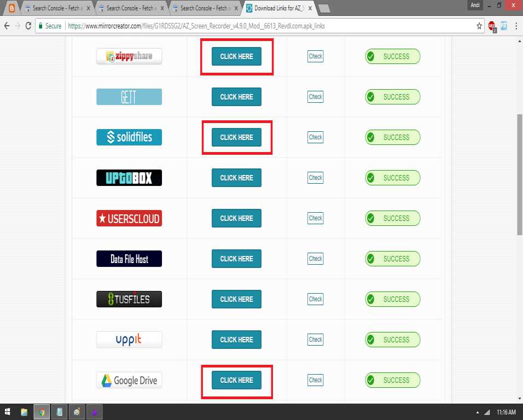The image size is (523, 420).
Task: Check the Data File Host link status
Action: 315,259
